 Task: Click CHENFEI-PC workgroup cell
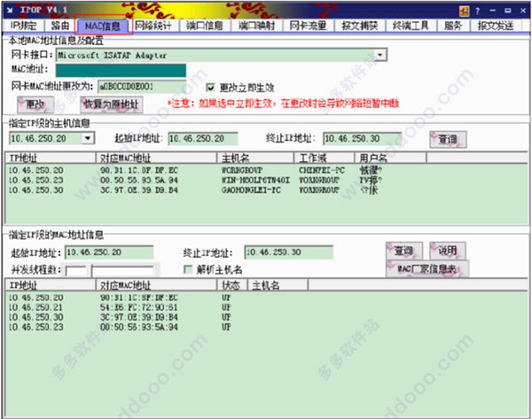click(322, 170)
